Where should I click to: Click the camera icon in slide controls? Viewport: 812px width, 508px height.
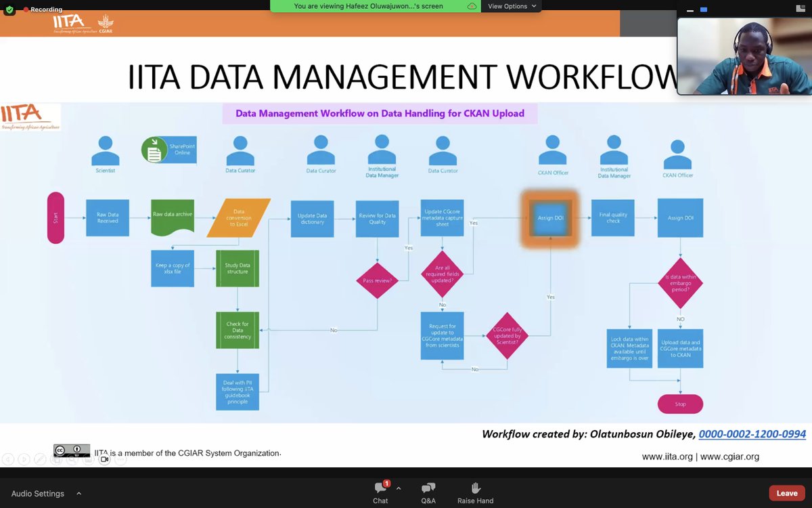104,459
